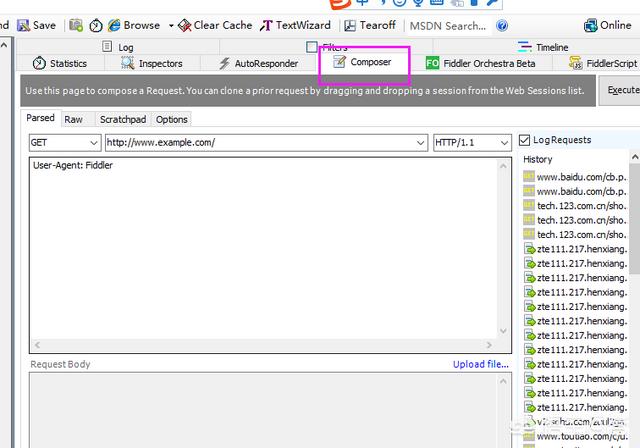Open the blue help question mark icon
Viewport: 640px width, 448px height.
point(502,26)
